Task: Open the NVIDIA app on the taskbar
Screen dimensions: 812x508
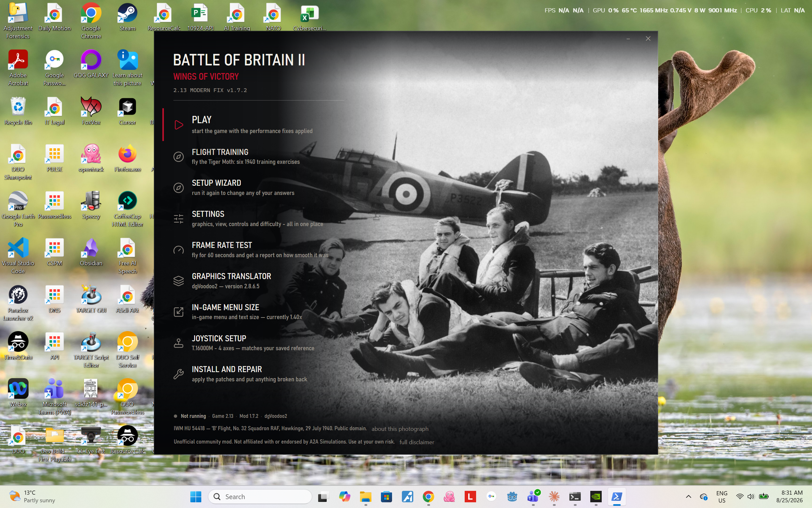Action: pos(596,497)
